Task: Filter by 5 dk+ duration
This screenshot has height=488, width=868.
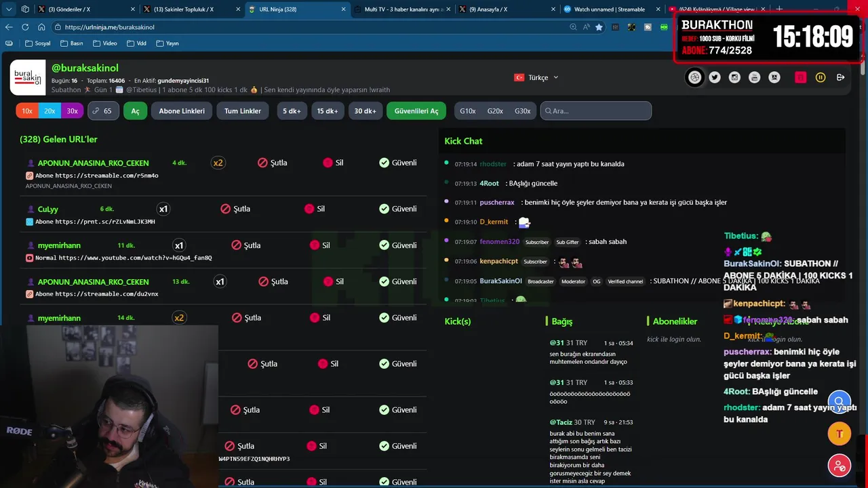Action: [292, 110]
